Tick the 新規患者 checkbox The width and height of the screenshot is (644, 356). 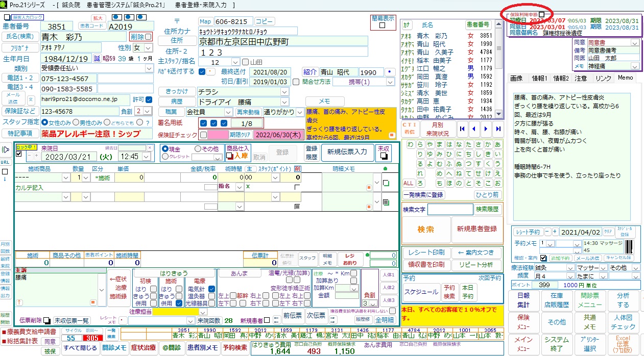pyautogui.click(x=267, y=320)
